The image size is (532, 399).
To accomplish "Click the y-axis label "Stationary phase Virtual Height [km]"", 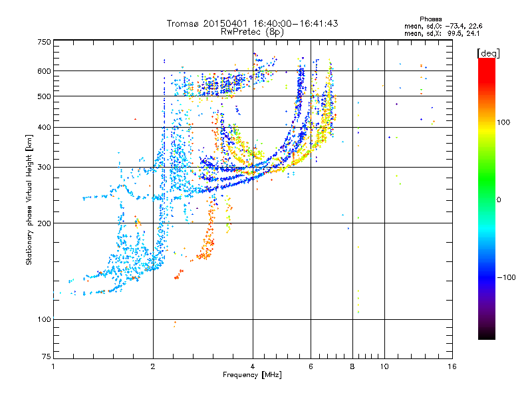I will (29, 200).
